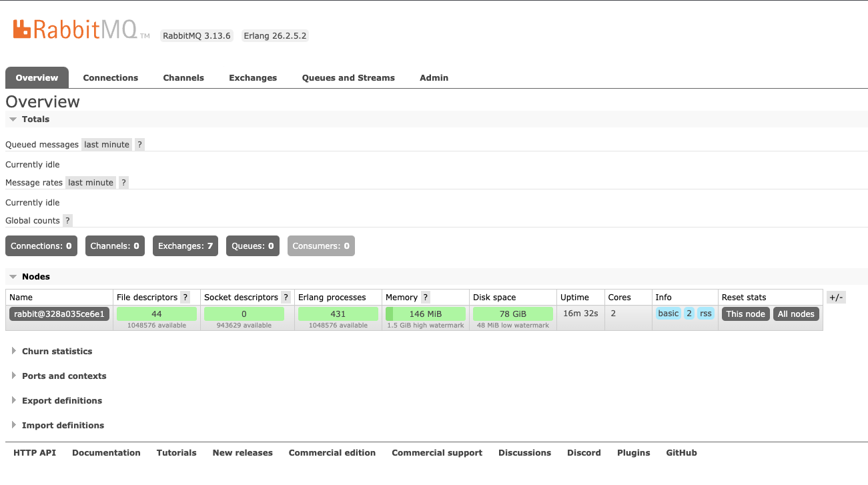Image resolution: width=868 pixels, height=485 pixels.
Task: Open help for Global counts
Action: 67,221
